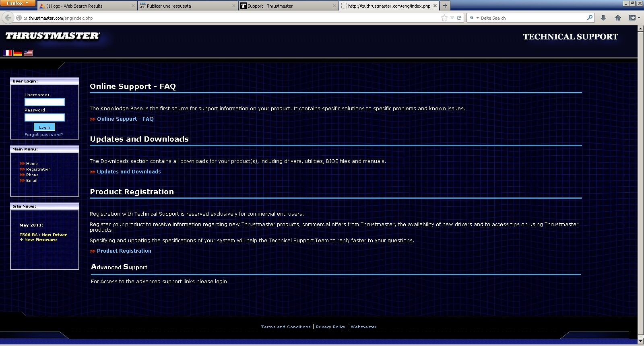Close the Publicar una respuesta tab
This screenshot has height=346, width=644.
[x=234, y=6]
